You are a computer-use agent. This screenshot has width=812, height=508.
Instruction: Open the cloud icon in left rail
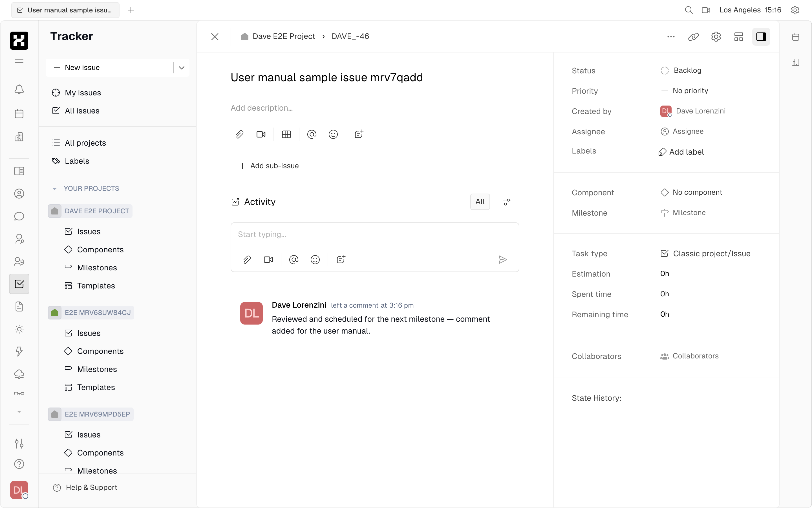coord(19,374)
